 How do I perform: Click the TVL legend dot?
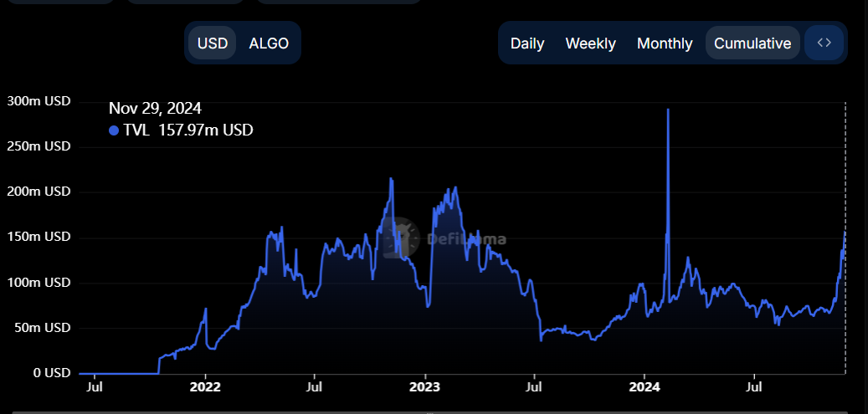pos(114,130)
